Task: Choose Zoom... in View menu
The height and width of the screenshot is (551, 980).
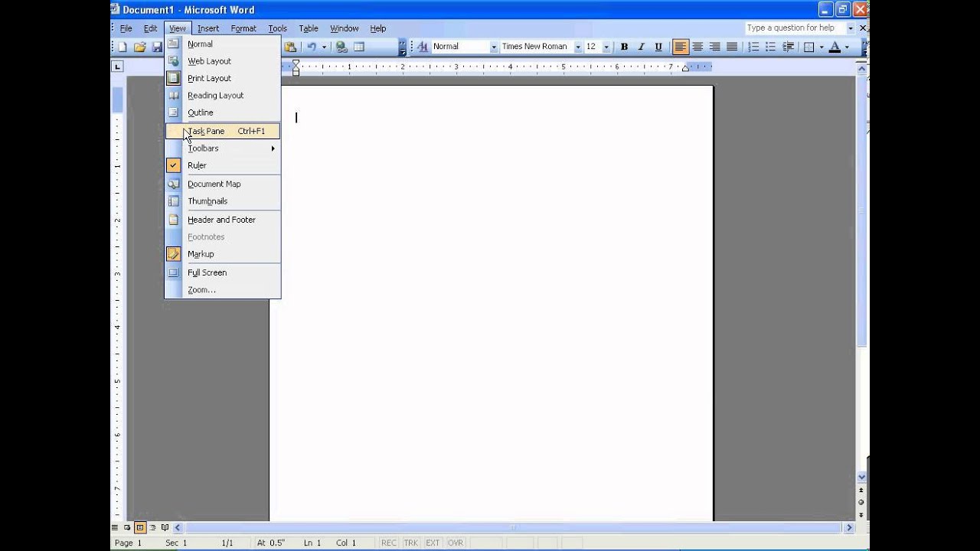Action: pos(223,290)
